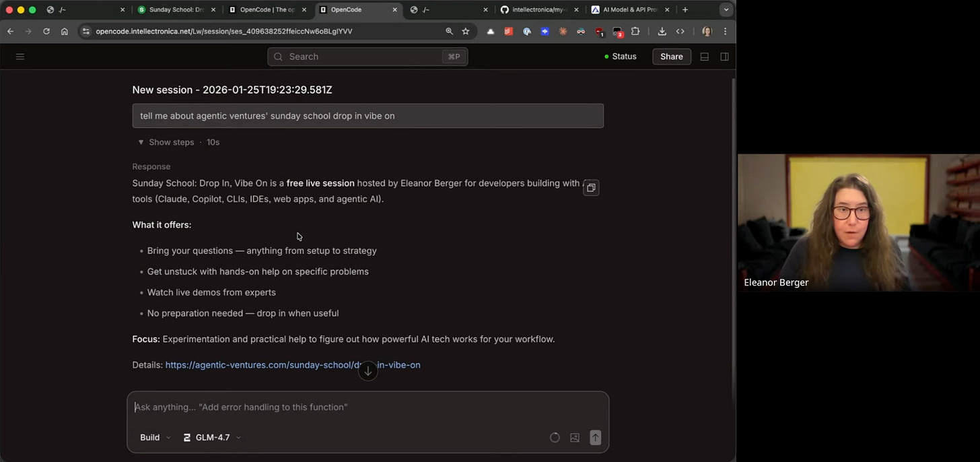The width and height of the screenshot is (980, 462).
Task: Click the blue sparkle extension icon
Action: tap(545, 31)
